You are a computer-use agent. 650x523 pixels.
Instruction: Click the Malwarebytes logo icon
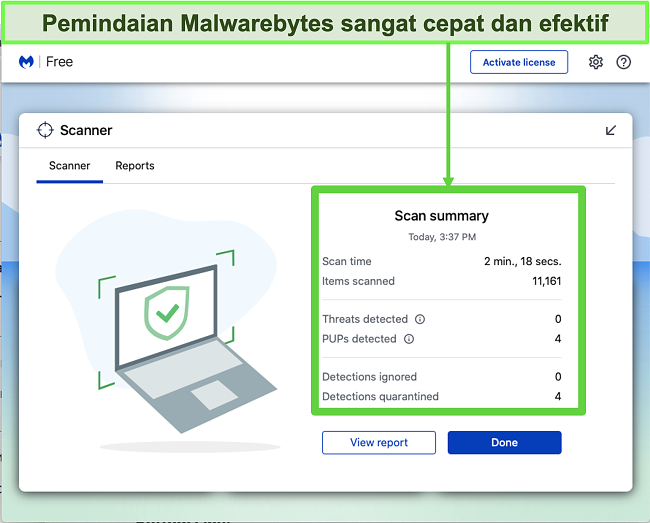pos(26,62)
